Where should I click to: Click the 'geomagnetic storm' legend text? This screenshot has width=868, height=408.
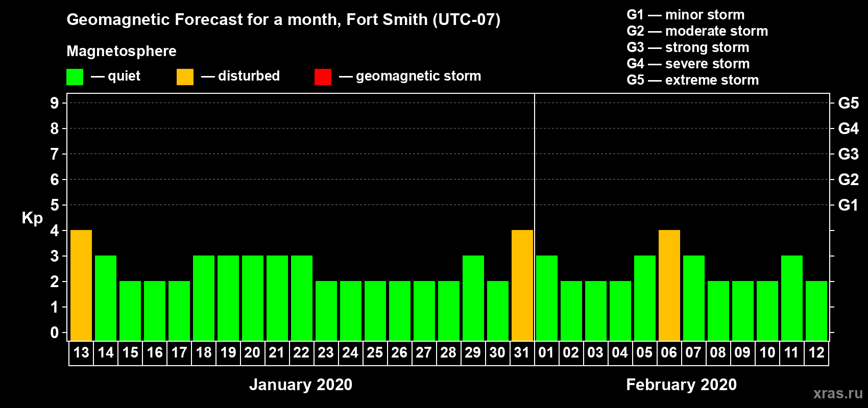[419, 76]
